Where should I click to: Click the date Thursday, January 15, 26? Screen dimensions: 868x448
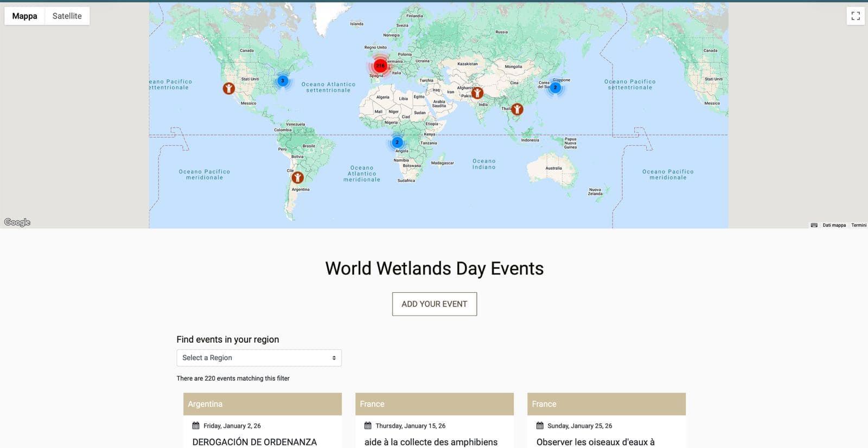[411, 426]
